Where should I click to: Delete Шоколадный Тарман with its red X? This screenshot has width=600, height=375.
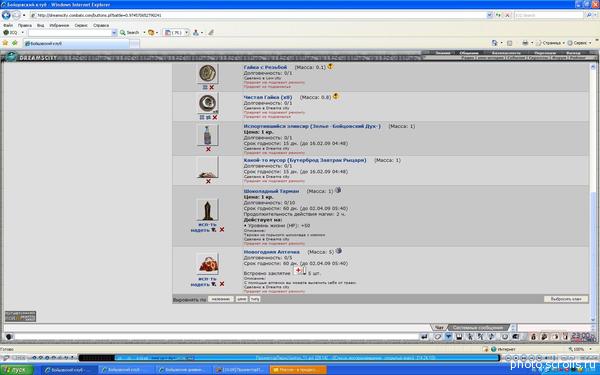coord(222,230)
